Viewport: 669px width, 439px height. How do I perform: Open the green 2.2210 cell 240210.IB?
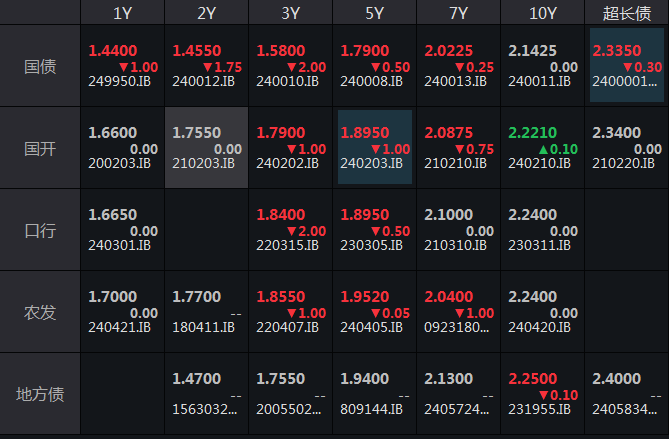pyautogui.click(x=542, y=148)
